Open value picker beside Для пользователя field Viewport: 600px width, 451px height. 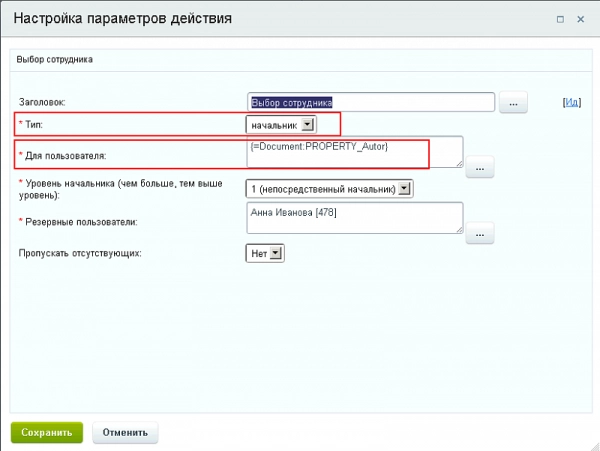click(x=480, y=168)
